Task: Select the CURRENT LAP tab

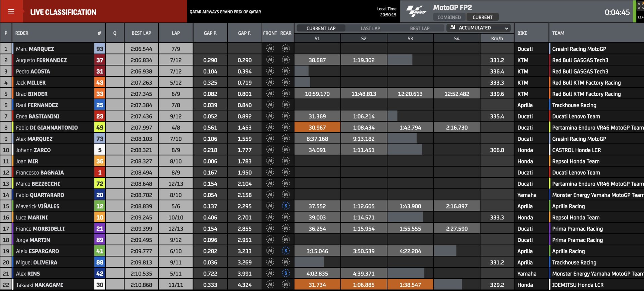Action: pyautogui.click(x=321, y=28)
